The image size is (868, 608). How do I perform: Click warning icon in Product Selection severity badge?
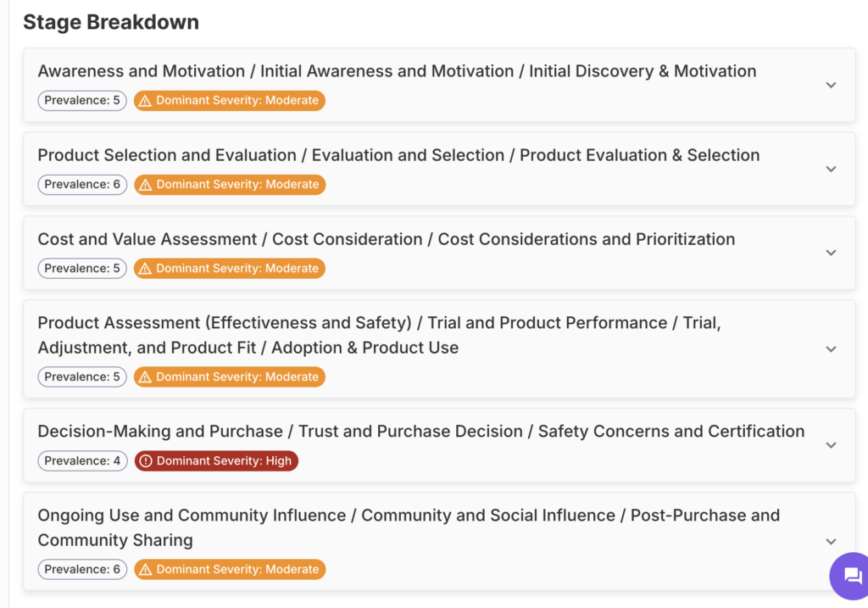click(145, 185)
